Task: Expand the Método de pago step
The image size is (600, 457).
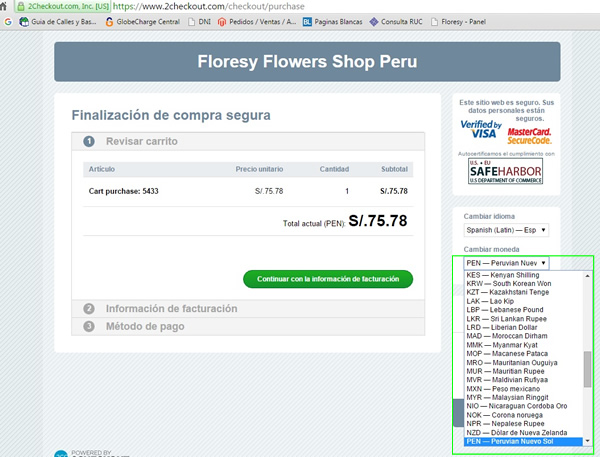Action: click(x=248, y=326)
